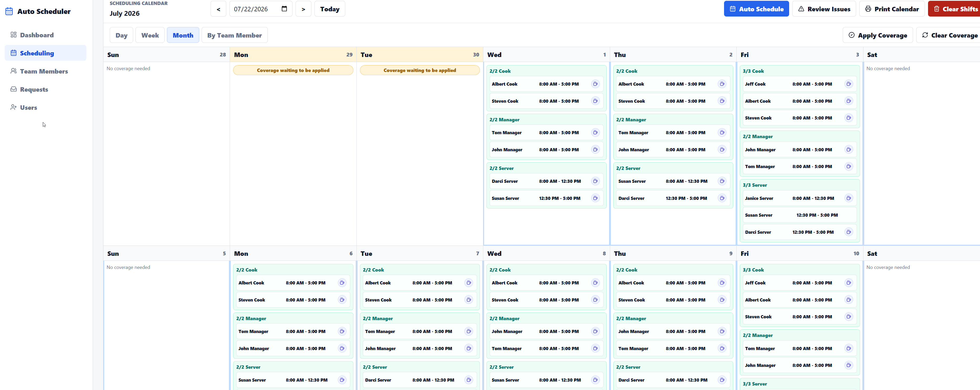Image resolution: width=980 pixels, height=390 pixels.
Task: Click break icon for Jeff Cook on Fri 3
Action: pyautogui.click(x=848, y=84)
